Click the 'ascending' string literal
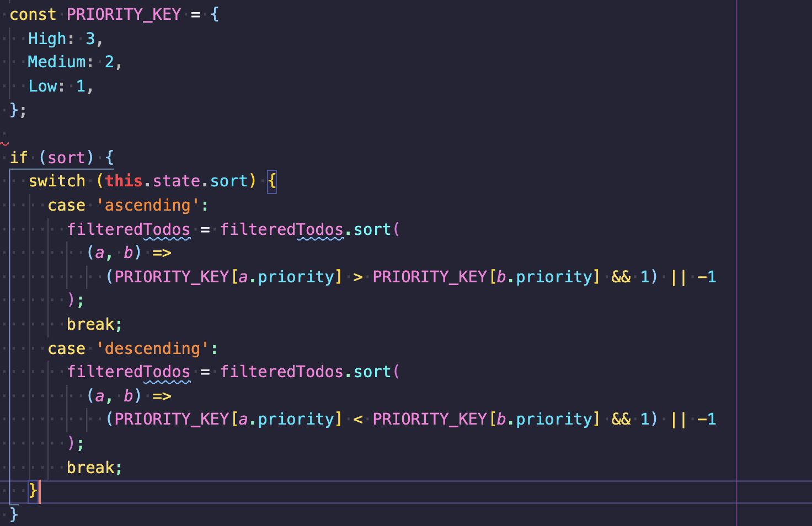The height and width of the screenshot is (526, 812). pos(147,205)
